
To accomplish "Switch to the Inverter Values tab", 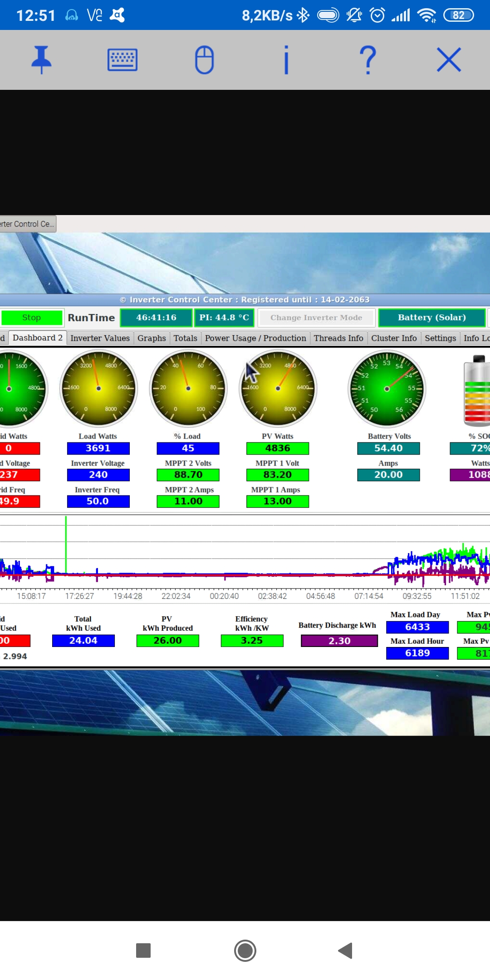I will (x=100, y=338).
